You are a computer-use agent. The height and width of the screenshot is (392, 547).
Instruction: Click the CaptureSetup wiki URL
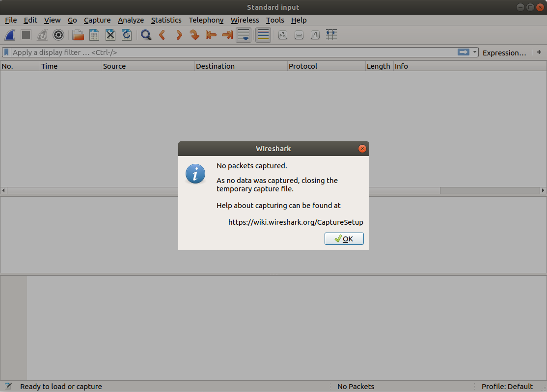click(x=296, y=222)
